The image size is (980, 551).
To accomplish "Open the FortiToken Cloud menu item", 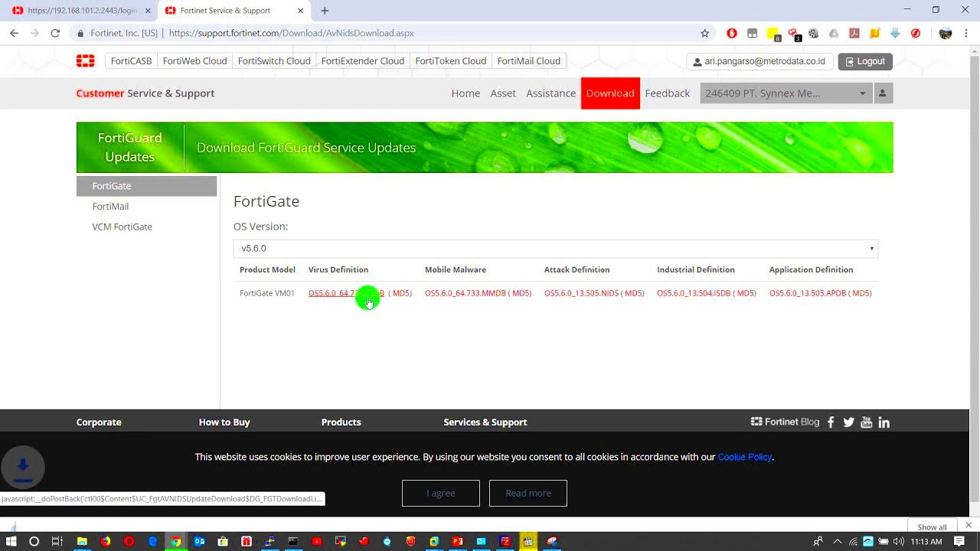I will pos(450,60).
